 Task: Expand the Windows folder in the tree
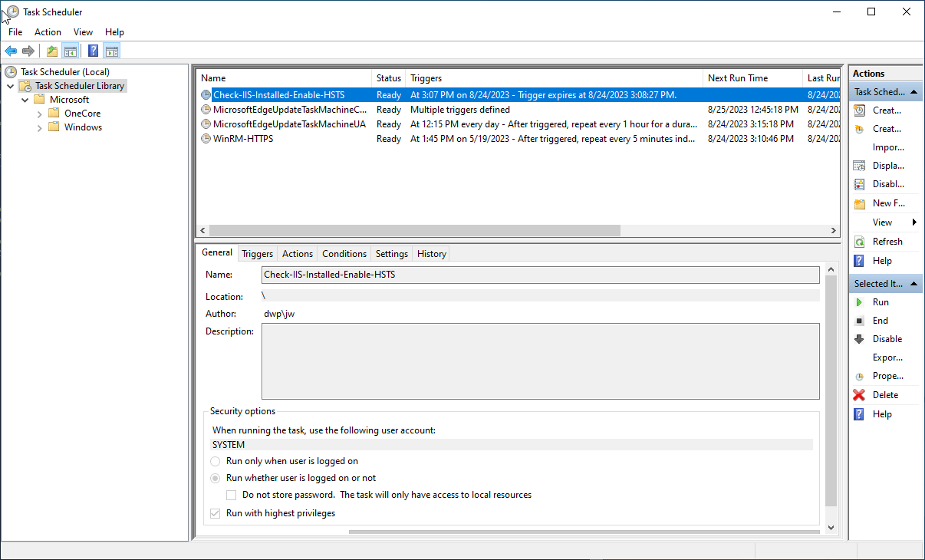pyautogui.click(x=40, y=127)
